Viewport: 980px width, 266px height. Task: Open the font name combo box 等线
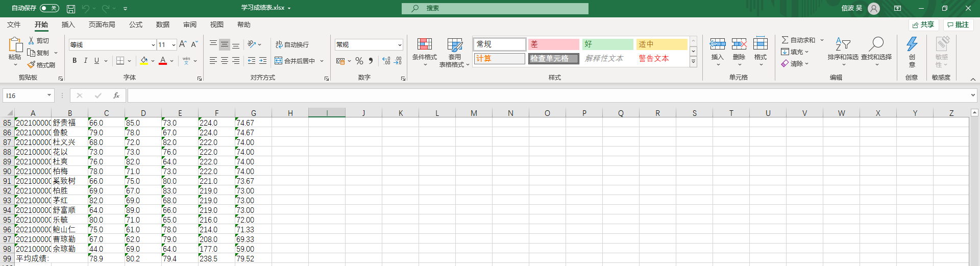point(112,45)
